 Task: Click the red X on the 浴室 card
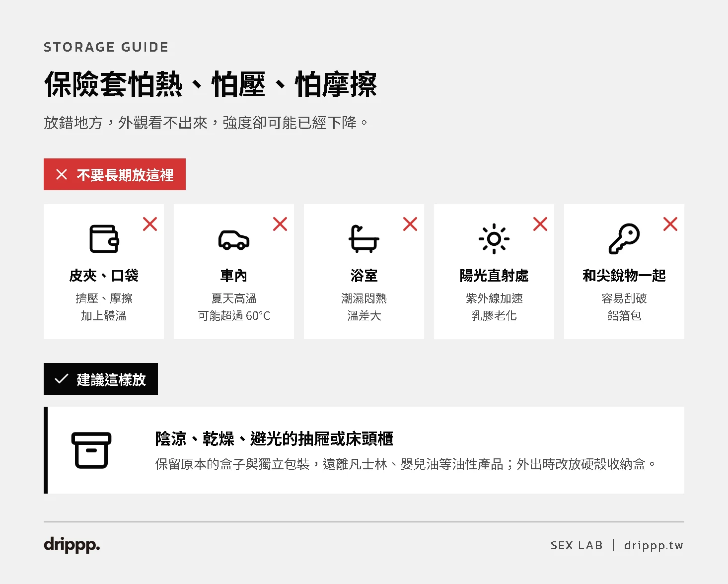tap(410, 224)
